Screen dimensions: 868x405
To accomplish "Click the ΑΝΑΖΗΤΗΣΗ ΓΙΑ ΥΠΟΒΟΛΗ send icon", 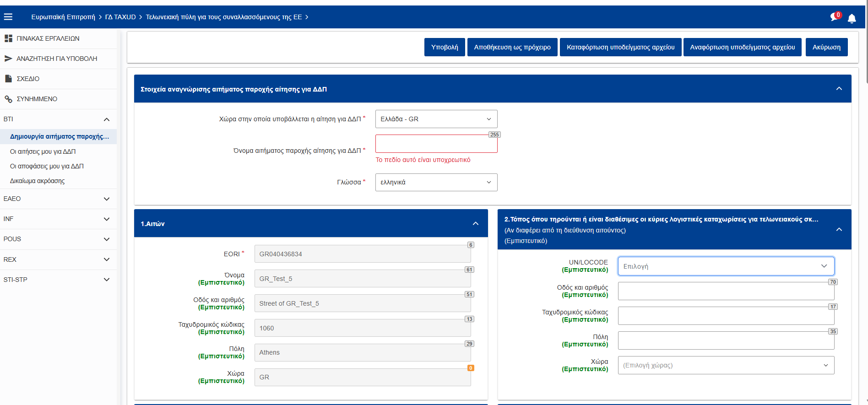I will [x=8, y=59].
